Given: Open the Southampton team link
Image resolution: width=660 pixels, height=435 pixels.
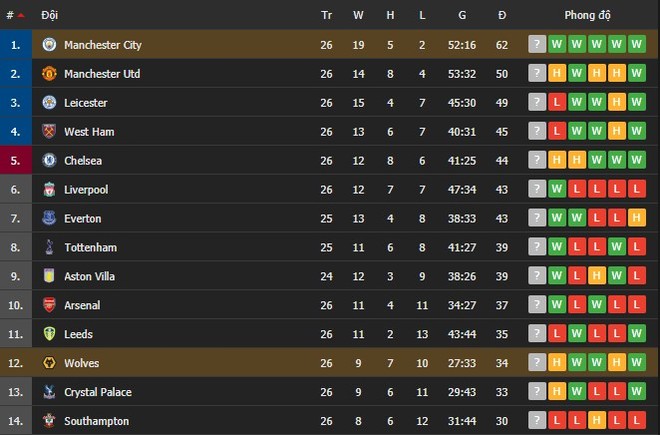Looking at the screenshot, I should pos(96,421).
